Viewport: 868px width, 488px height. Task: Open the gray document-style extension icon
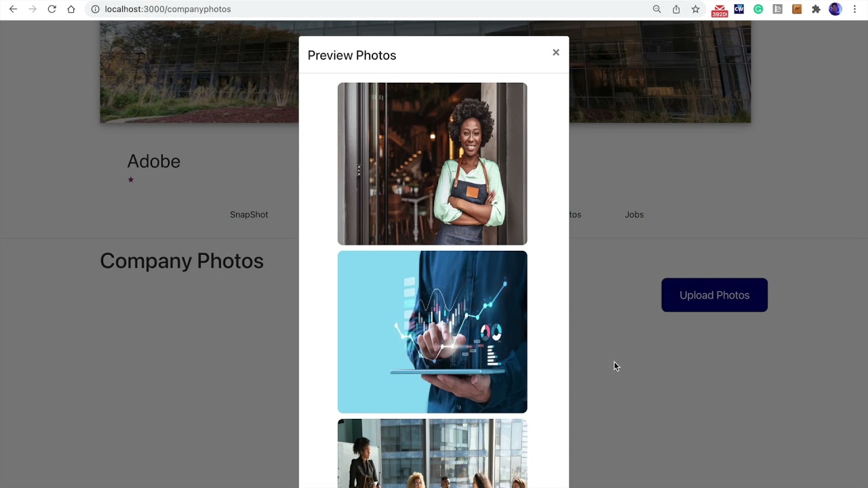[x=778, y=9]
